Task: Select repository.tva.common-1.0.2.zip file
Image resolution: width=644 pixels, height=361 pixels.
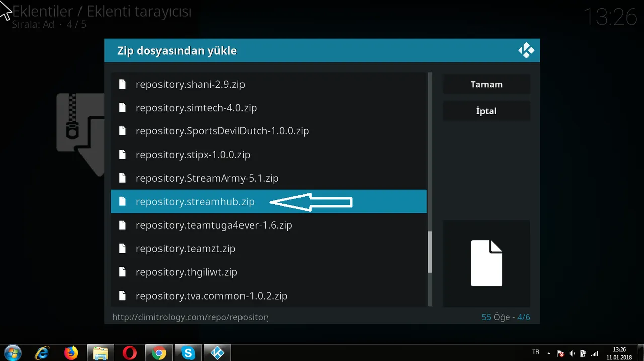Action: pyautogui.click(x=269, y=296)
